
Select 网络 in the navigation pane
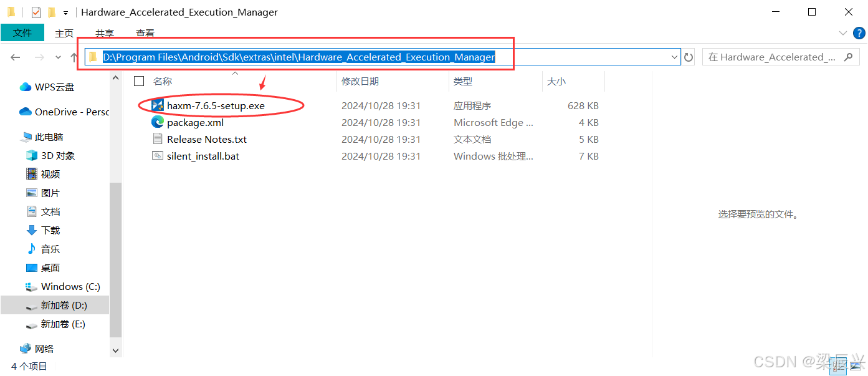point(44,349)
